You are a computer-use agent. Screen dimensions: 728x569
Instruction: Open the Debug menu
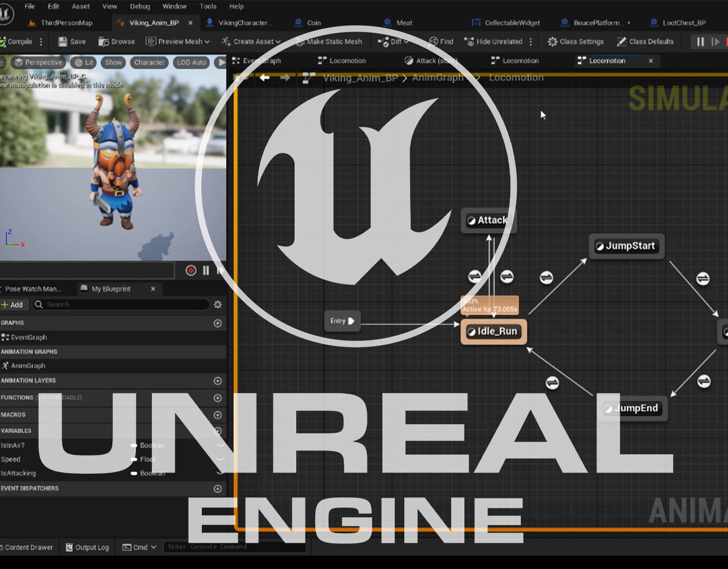click(x=140, y=6)
